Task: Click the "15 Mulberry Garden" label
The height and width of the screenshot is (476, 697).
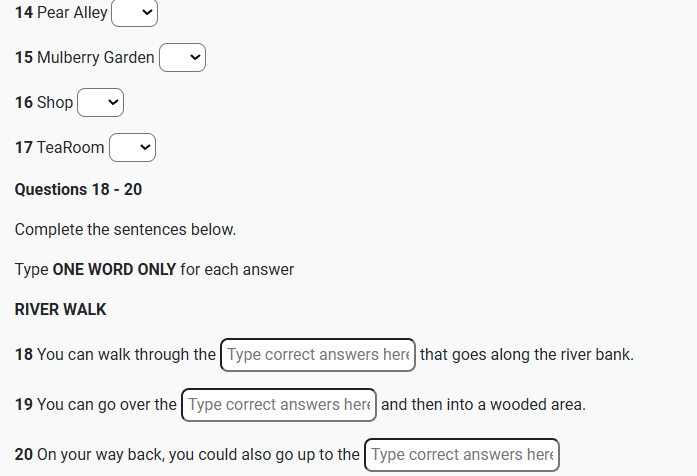Action: coord(85,58)
